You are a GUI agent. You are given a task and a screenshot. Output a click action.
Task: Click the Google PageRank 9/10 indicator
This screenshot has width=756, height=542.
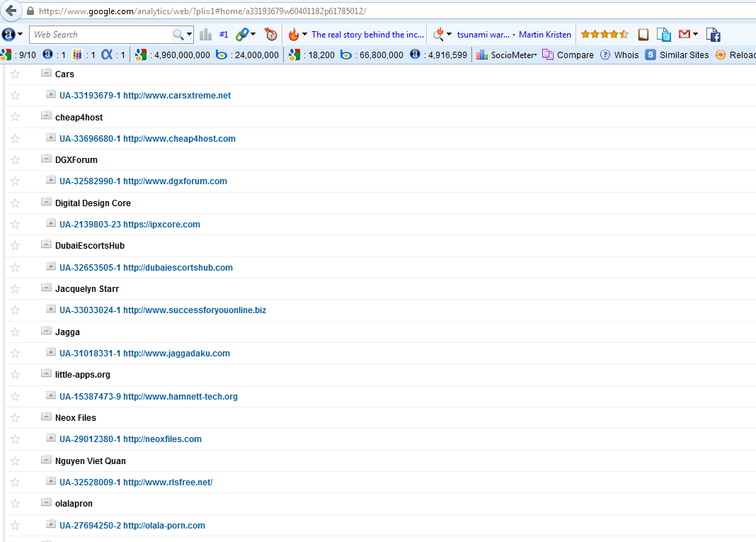click(18, 55)
